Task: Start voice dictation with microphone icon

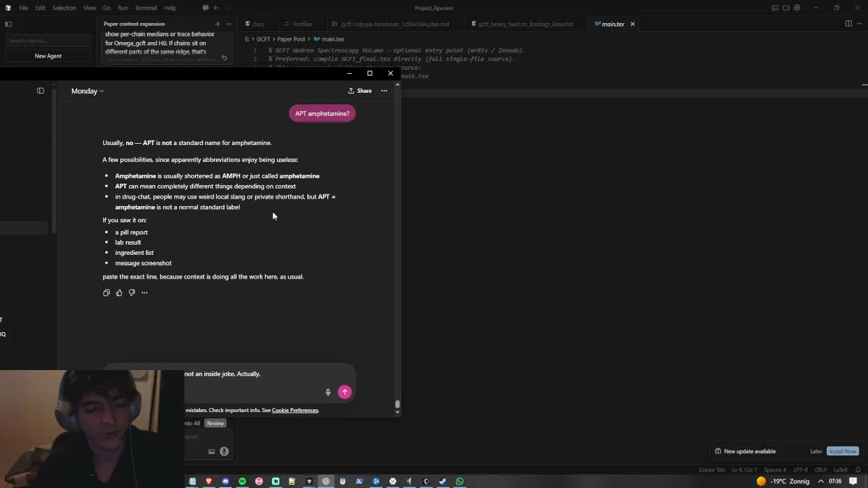Action: (328, 392)
